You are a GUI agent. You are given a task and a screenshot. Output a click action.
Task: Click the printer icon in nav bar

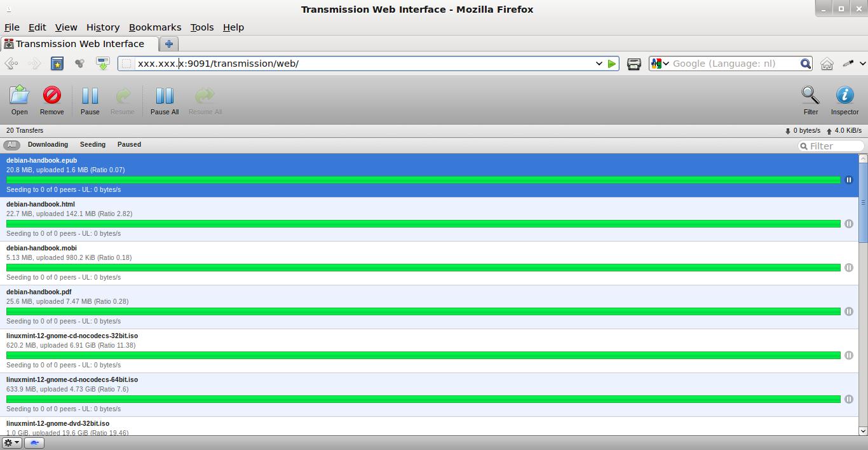tap(634, 64)
